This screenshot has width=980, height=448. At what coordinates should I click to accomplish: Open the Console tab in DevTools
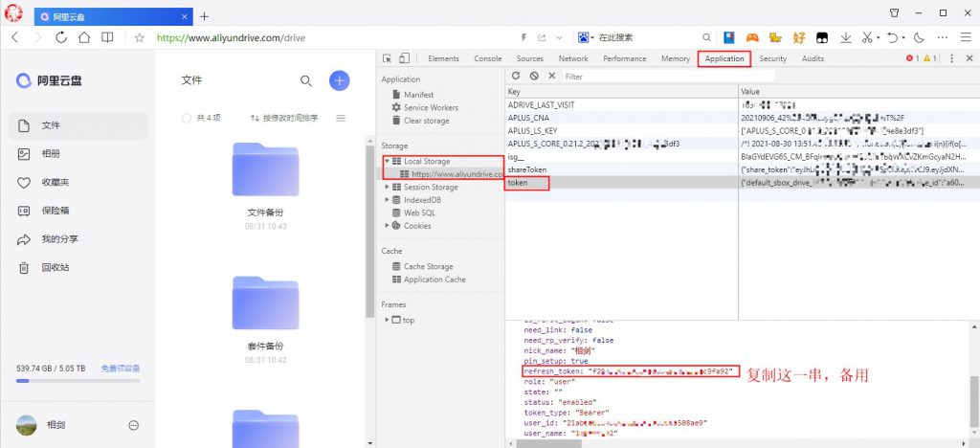pyautogui.click(x=488, y=58)
